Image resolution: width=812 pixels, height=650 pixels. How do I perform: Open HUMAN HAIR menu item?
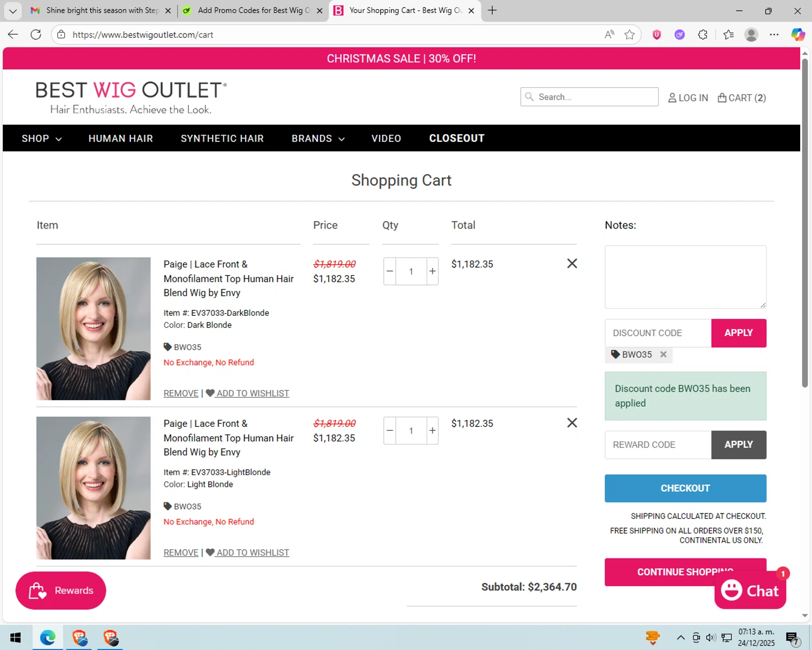[121, 139]
